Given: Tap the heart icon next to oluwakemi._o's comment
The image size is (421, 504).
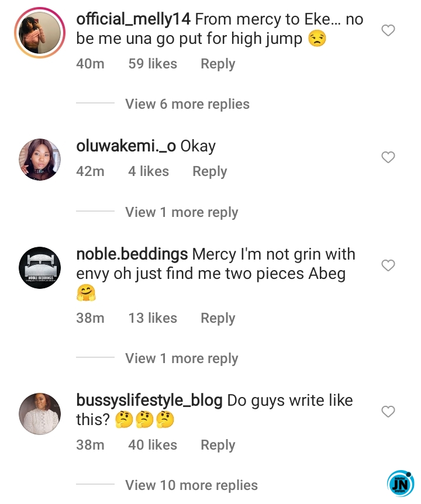Looking at the screenshot, I should pyautogui.click(x=388, y=157).
